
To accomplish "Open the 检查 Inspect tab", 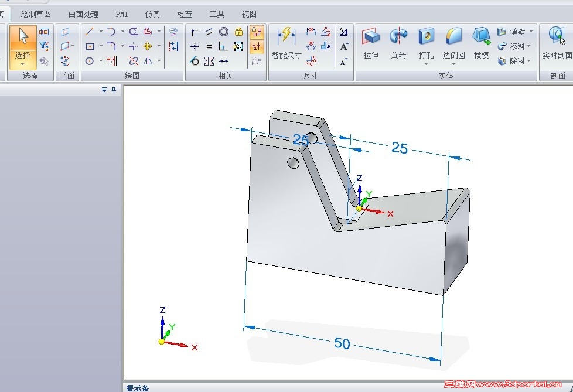I will [x=185, y=14].
